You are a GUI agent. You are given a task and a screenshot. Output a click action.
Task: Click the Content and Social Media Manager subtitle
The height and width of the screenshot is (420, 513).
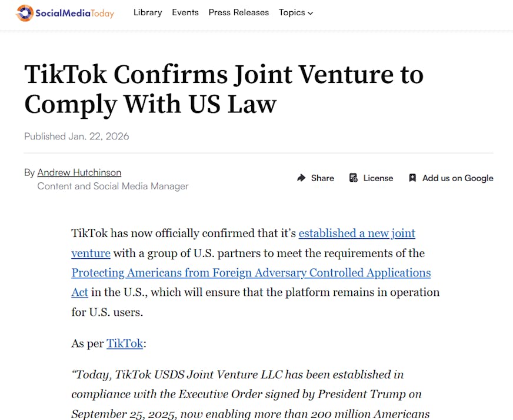113,186
